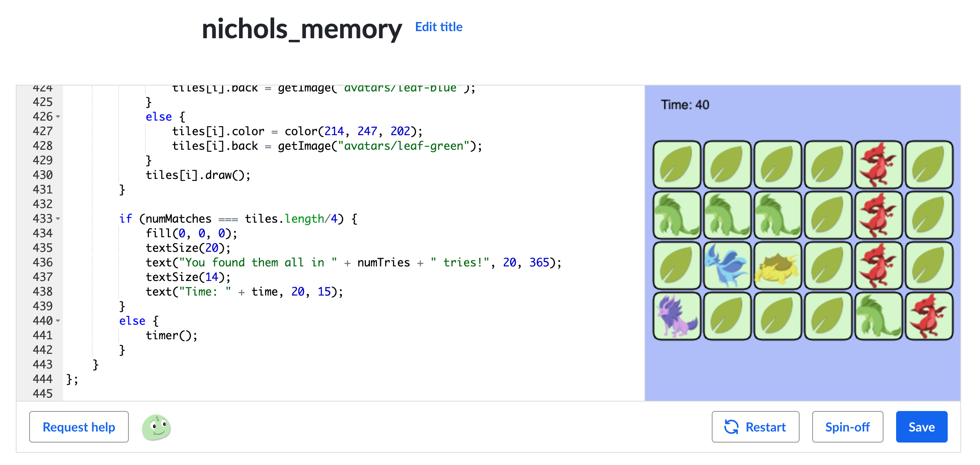Click the top-right leaf tile
The image size is (980, 465).
929,165
